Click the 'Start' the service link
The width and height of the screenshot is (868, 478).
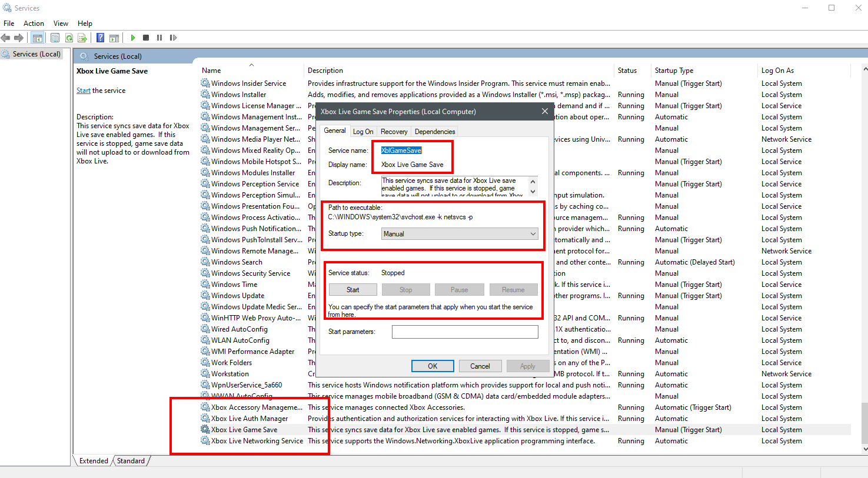(84, 91)
